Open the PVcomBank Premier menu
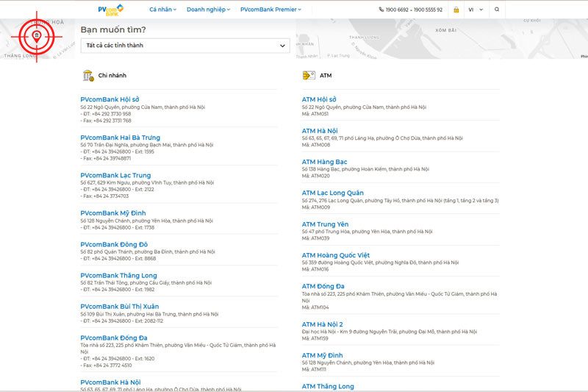The image size is (588, 392). 270,10
